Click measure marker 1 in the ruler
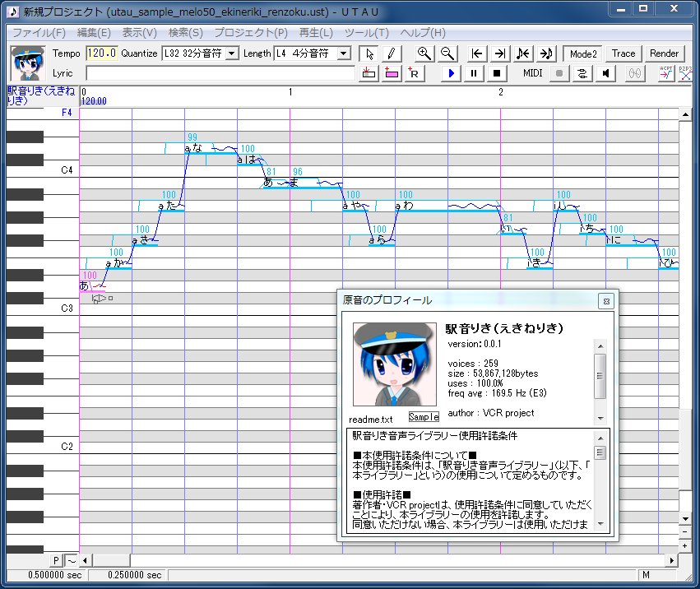This screenshot has height=589, width=700. pyautogui.click(x=290, y=92)
